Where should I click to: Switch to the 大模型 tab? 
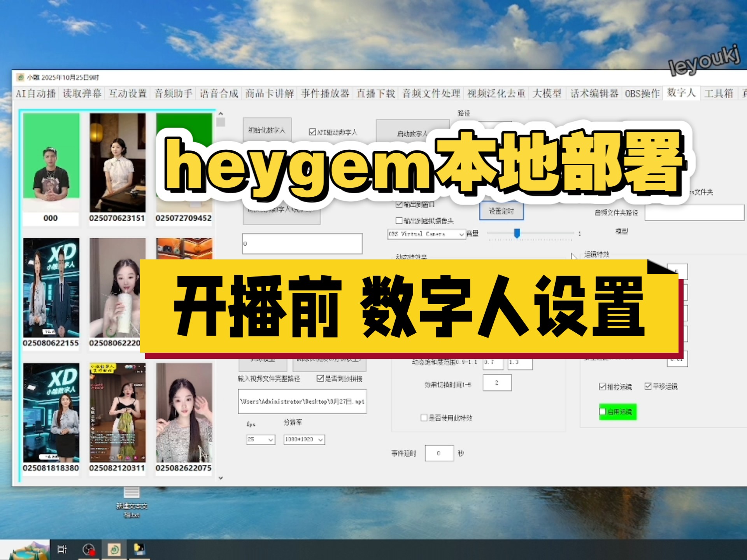(x=547, y=94)
